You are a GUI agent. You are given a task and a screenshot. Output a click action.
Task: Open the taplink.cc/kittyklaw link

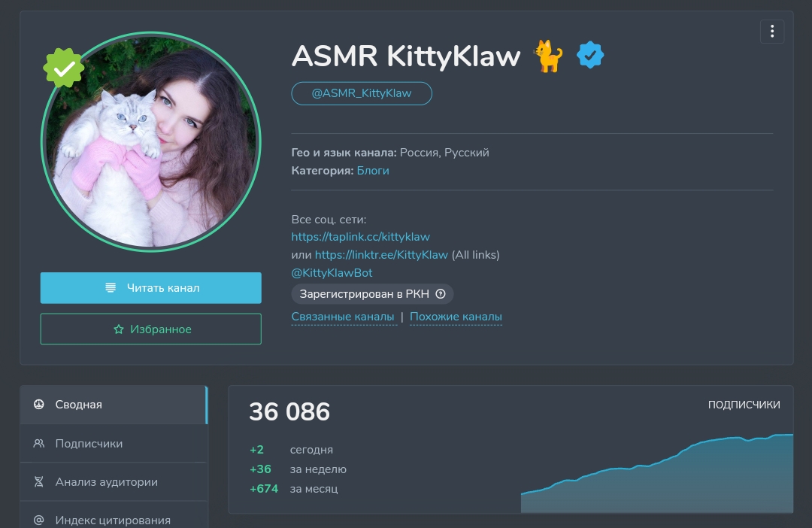[x=360, y=237]
